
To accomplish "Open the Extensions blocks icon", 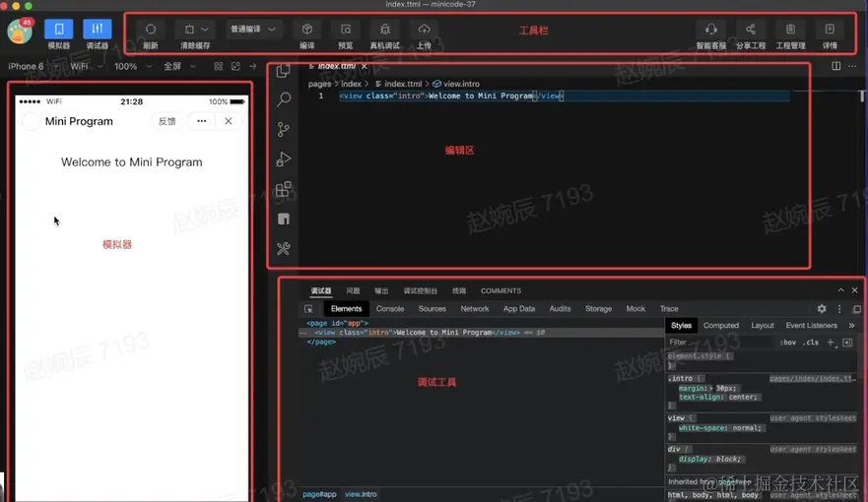I will point(284,189).
